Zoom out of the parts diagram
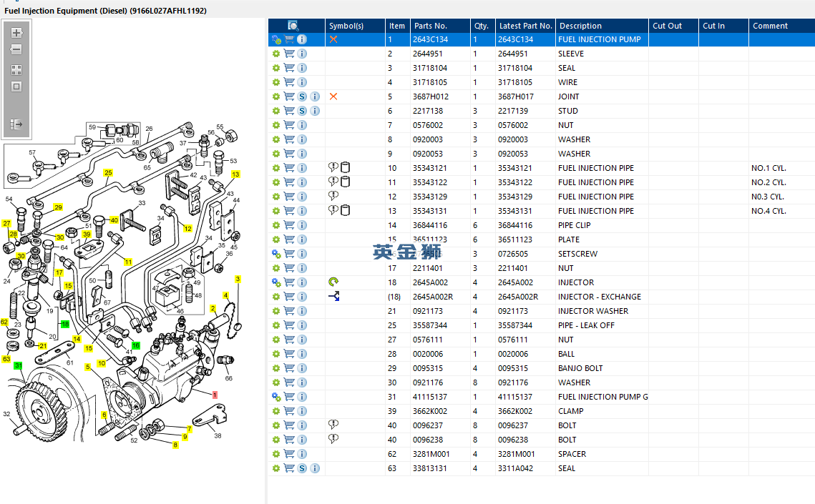The width and height of the screenshot is (815, 504). [x=16, y=50]
